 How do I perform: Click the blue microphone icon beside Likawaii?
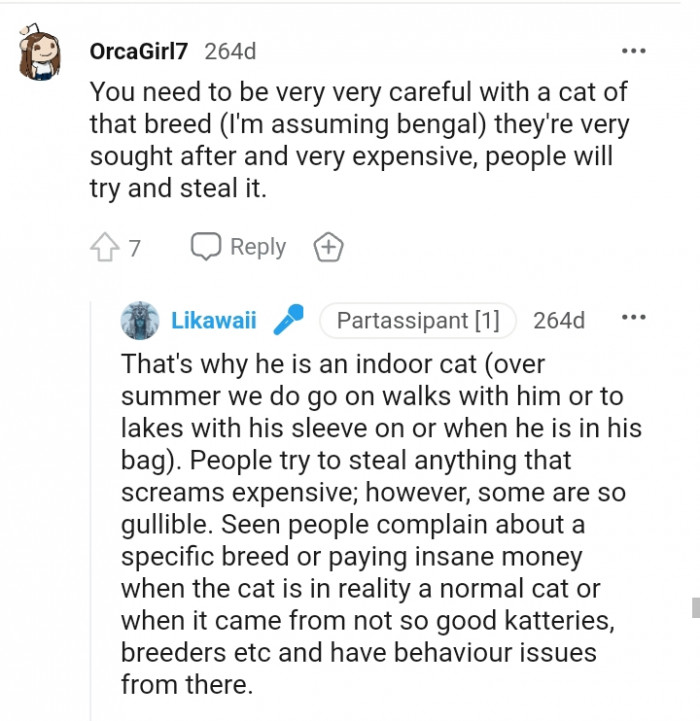point(290,320)
